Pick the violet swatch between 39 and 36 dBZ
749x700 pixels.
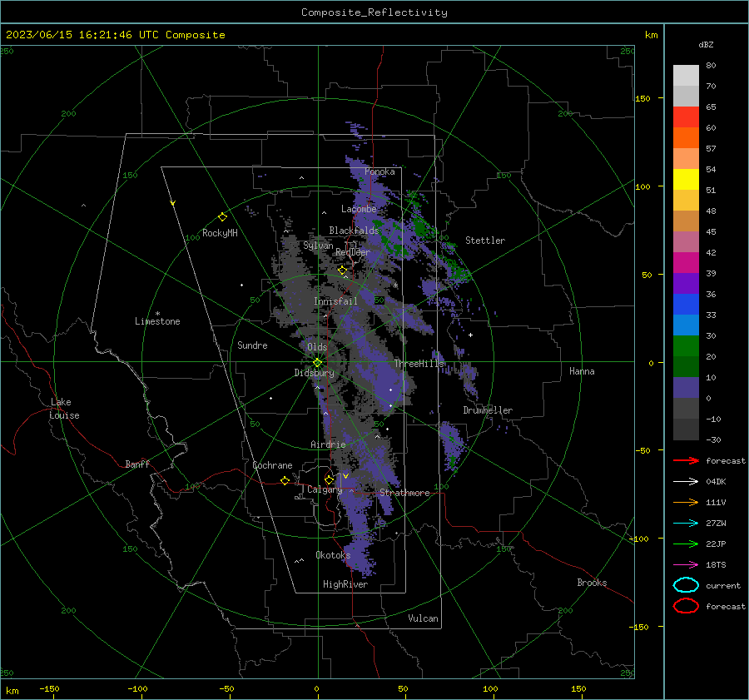tap(686, 284)
